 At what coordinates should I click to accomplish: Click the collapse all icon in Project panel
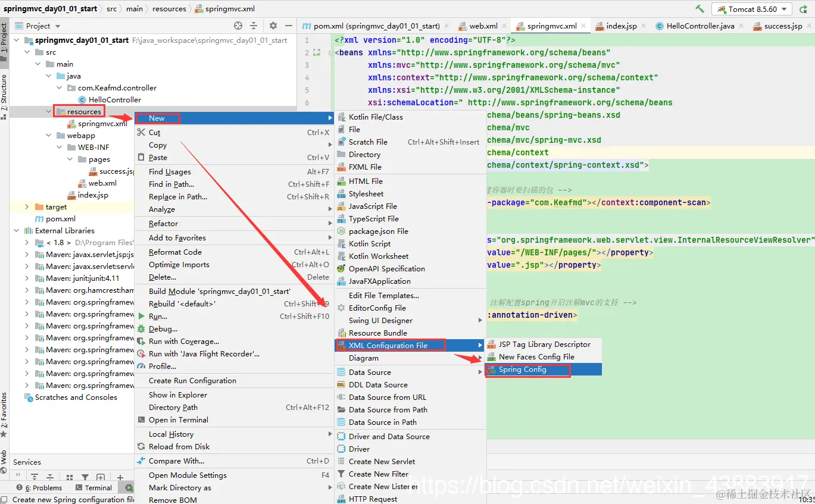(254, 26)
